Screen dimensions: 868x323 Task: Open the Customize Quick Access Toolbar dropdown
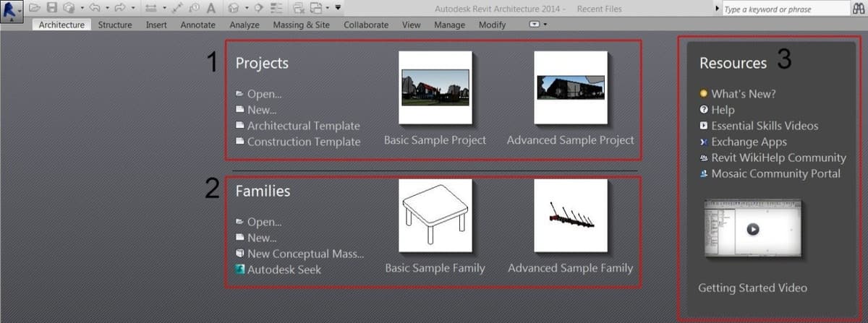[338, 8]
